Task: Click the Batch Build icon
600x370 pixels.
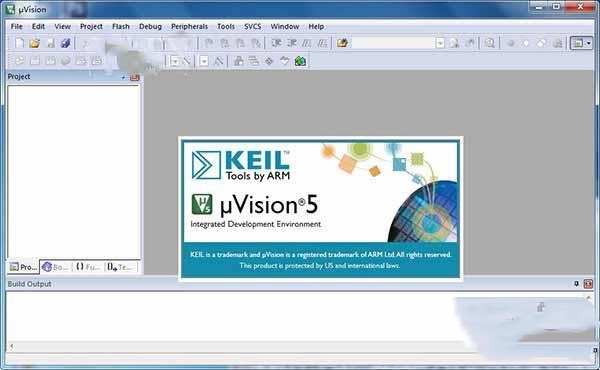Action: click(65, 61)
